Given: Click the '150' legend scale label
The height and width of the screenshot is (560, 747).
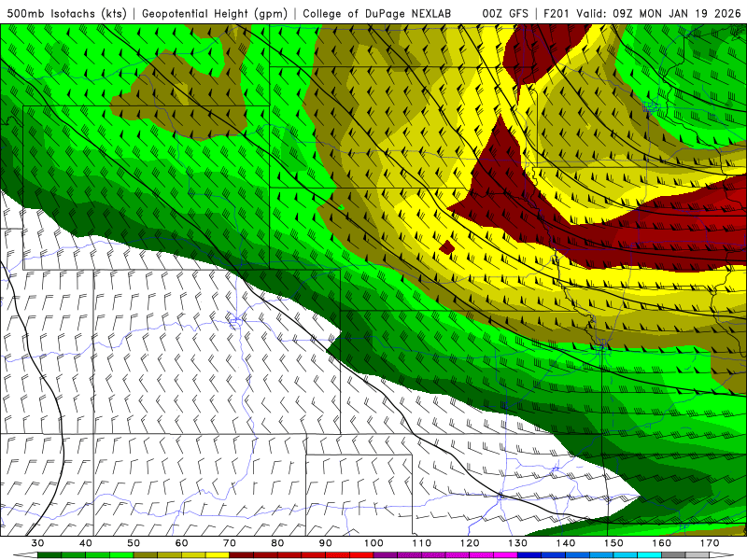Looking at the screenshot, I should (613, 543).
